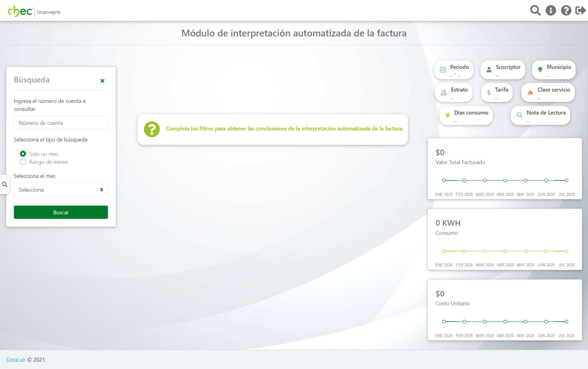This screenshot has height=369, width=588.
Task: Click the Nota de Lectura magnifier icon
Action: tap(519, 115)
